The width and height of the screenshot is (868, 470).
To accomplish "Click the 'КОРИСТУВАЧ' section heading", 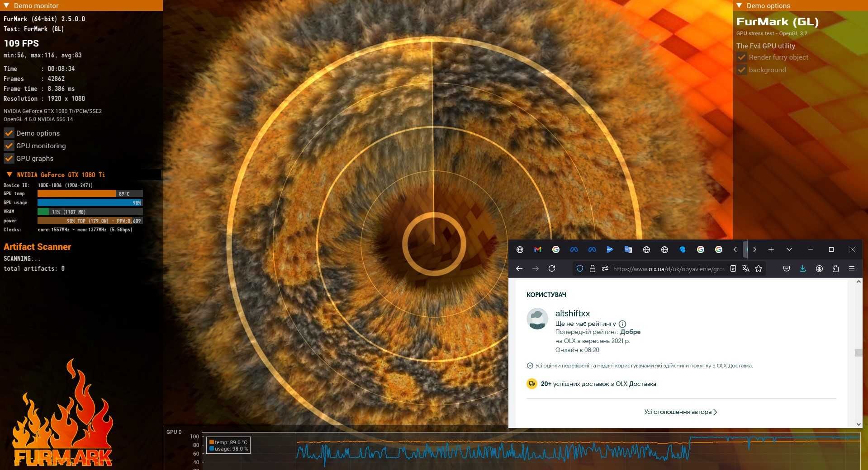I will [x=546, y=295].
